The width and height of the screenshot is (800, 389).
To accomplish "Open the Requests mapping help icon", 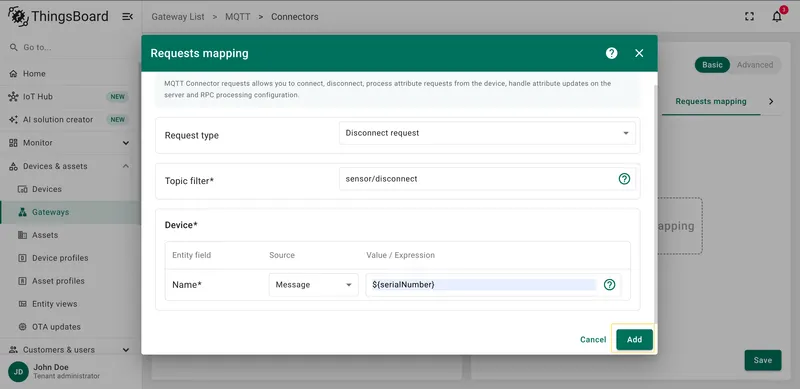I will (x=612, y=53).
